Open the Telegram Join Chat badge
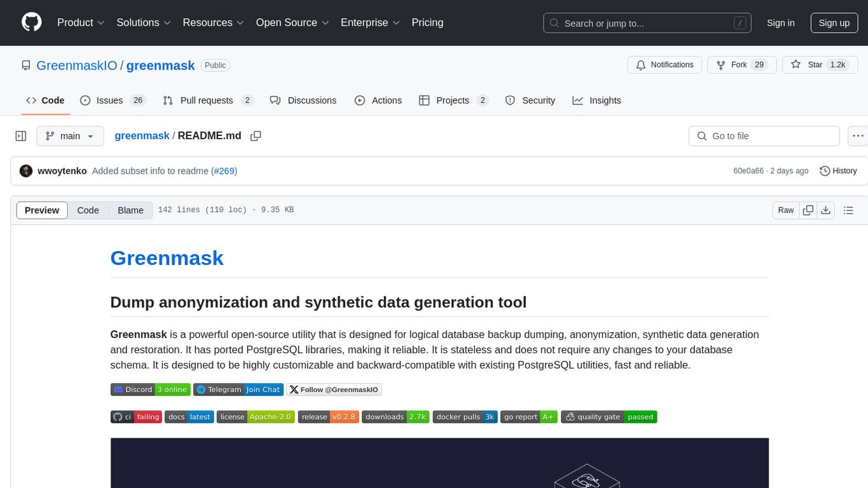Screen dimensions: 868x488 point(239,390)
